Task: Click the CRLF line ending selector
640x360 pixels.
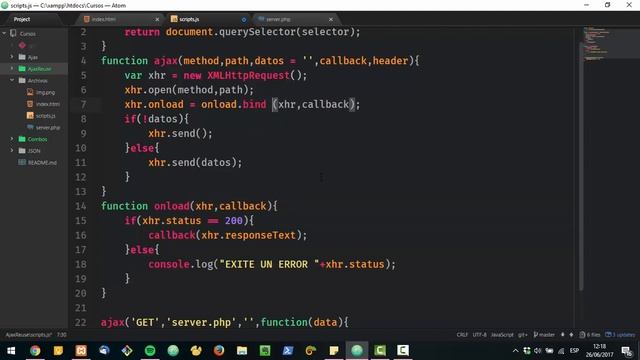Action: coord(462,335)
